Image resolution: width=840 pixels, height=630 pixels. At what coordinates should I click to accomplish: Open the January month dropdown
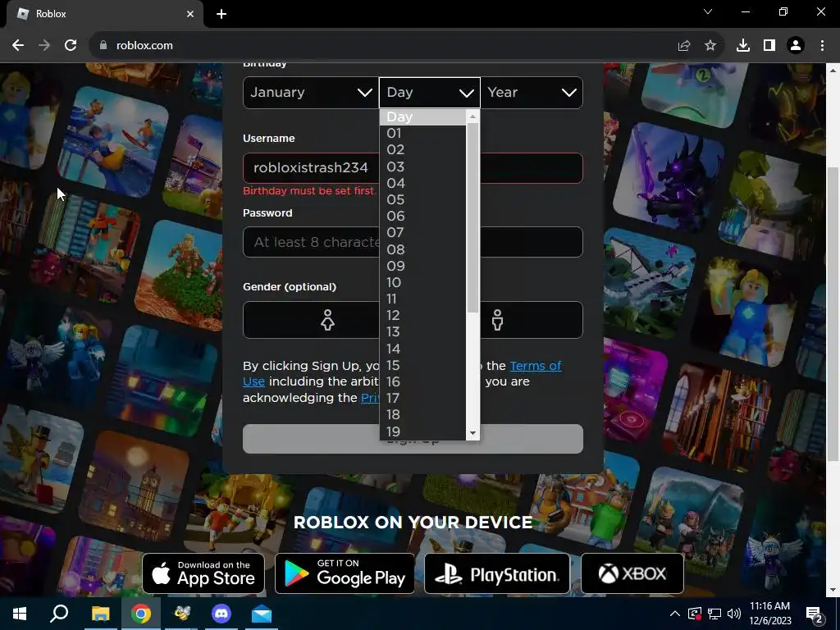[x=311, y=93]
